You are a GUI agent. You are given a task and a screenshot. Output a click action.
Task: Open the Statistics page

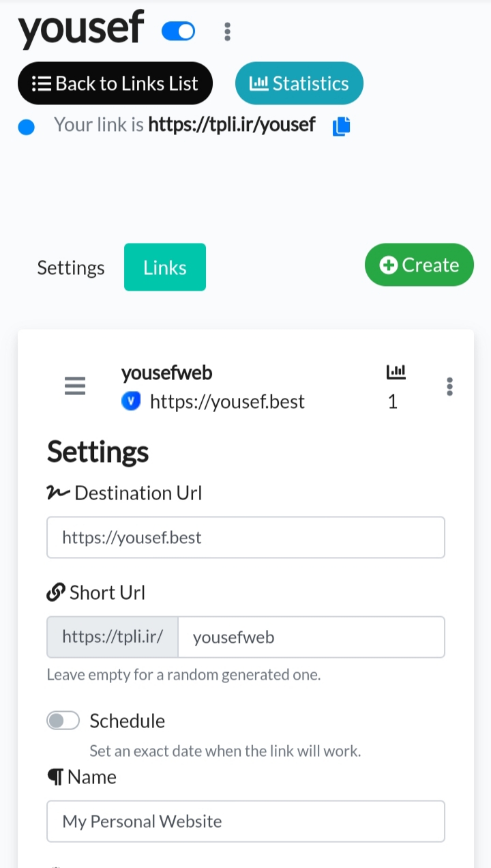[x=299, y=84]
